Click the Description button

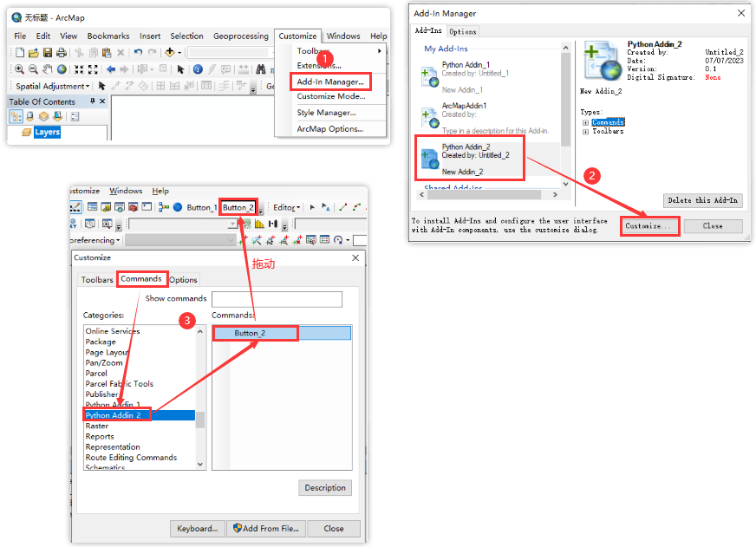325,488
